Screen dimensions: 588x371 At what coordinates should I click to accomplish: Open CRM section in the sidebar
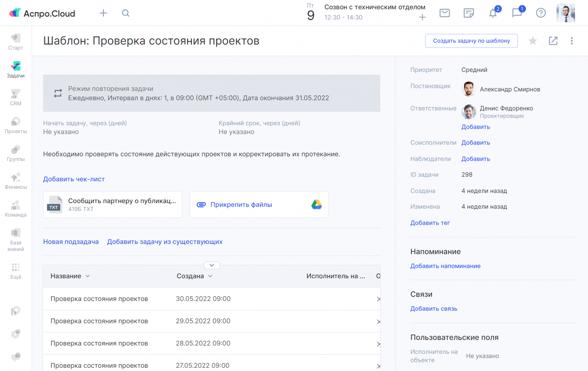pos(16,98)
